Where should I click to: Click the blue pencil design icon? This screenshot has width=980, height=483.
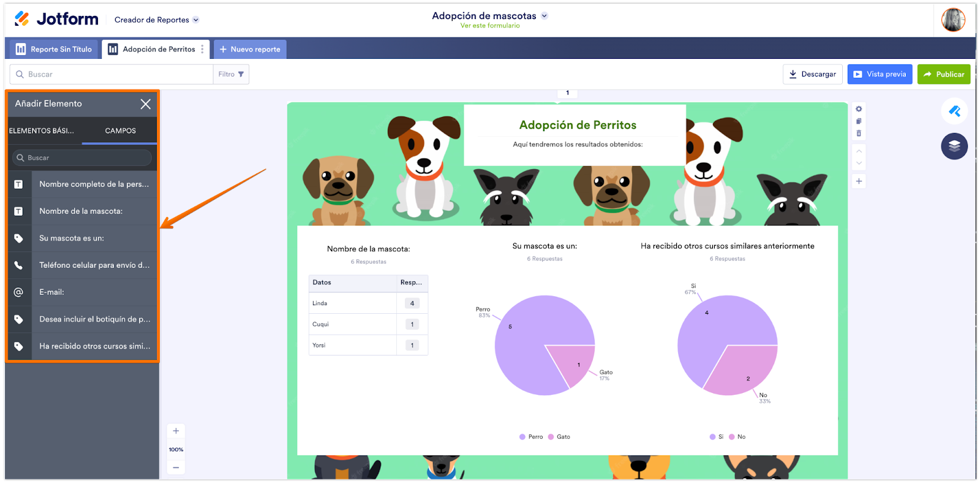[954, 111]
